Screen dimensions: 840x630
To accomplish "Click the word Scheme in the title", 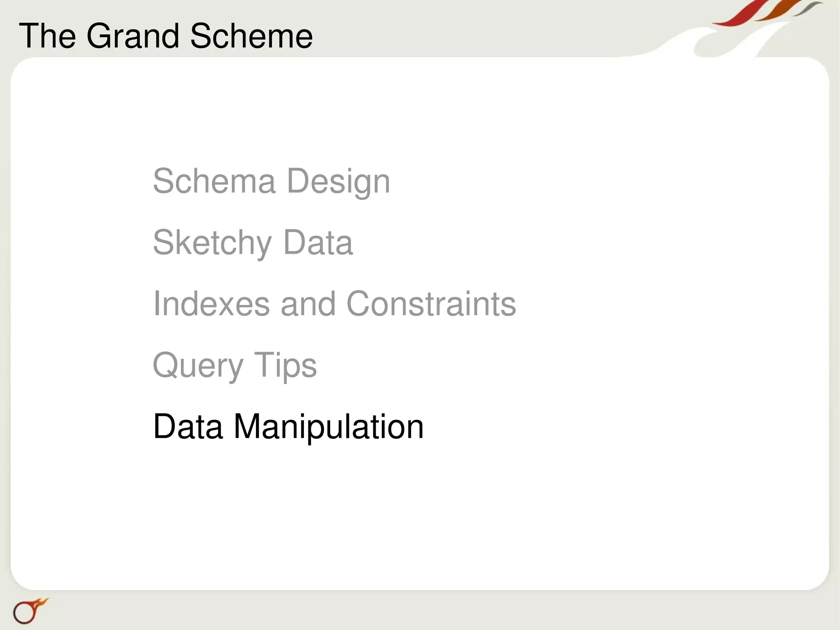I will pyautogui.click(x=251, y=36).
